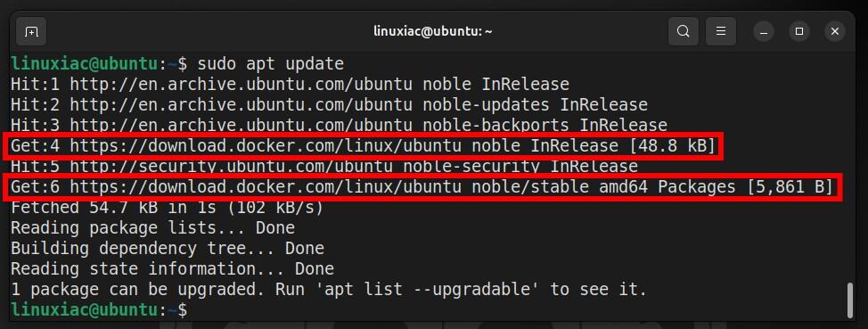Click the terminal scrollbar thumb
868x329 pixels.
pyautogui.click(x=850, y=300)
